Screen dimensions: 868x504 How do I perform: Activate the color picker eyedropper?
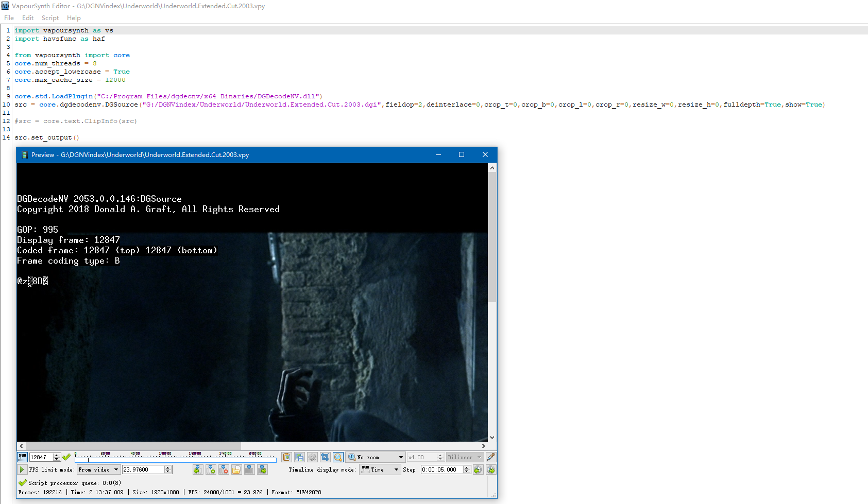pyautogui.click(x=491, y=457)
